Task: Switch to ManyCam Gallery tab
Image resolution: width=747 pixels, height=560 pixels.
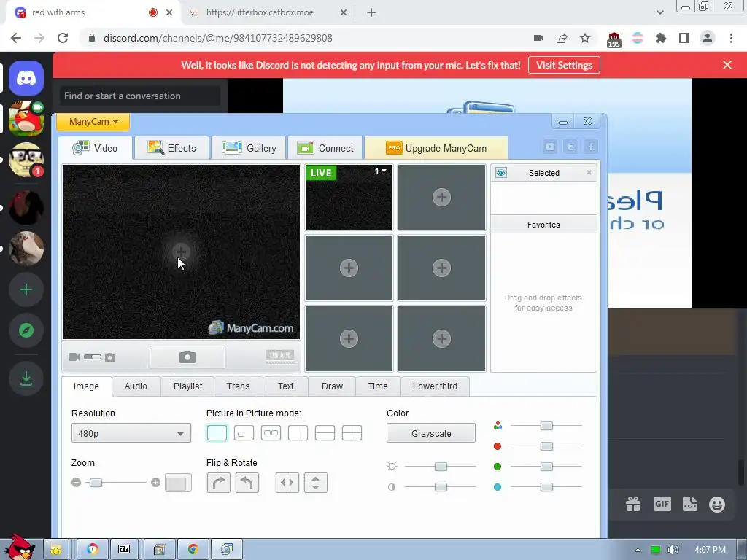Action: pyautogui.click(x=249, y=148)
